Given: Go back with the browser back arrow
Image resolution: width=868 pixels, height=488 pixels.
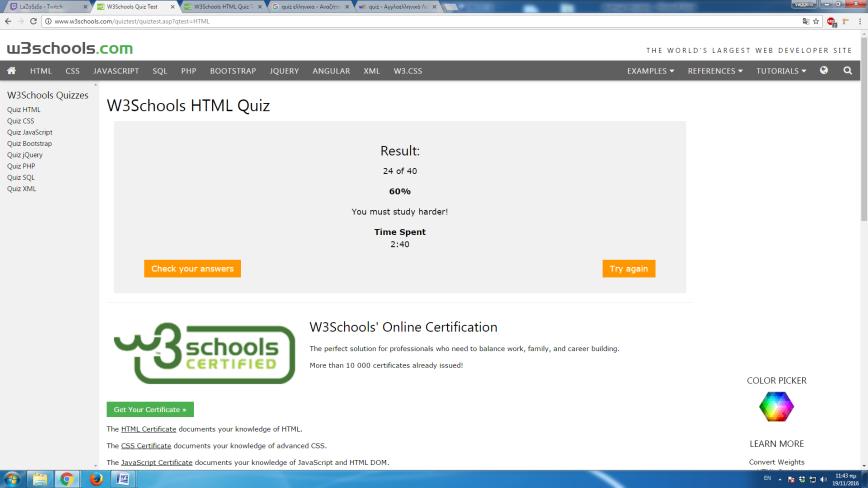Looking at the screenshot, I should pyautogui.click(x=8, y=21).
